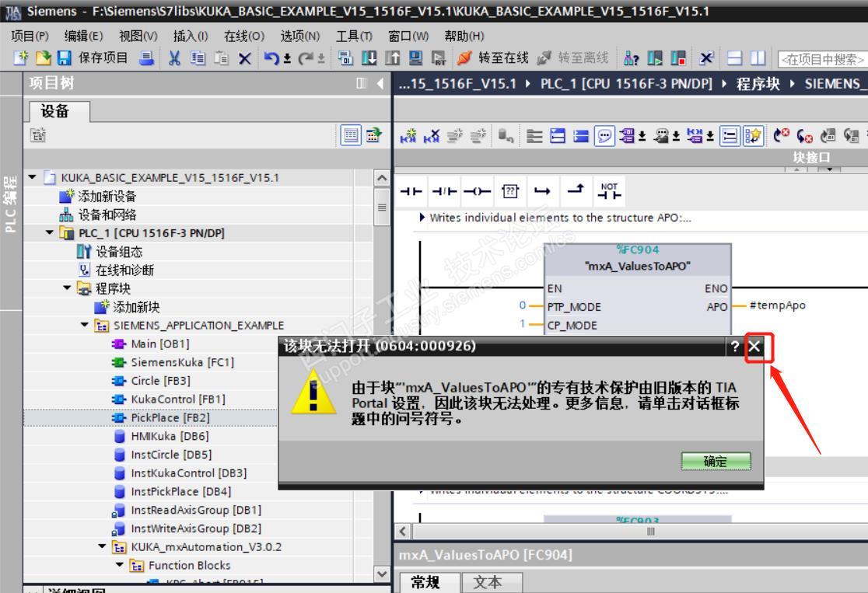Click Delete network icon in editor toolbar
The height and width of the screenshot is (593, 868).
[x=432, y=135]
